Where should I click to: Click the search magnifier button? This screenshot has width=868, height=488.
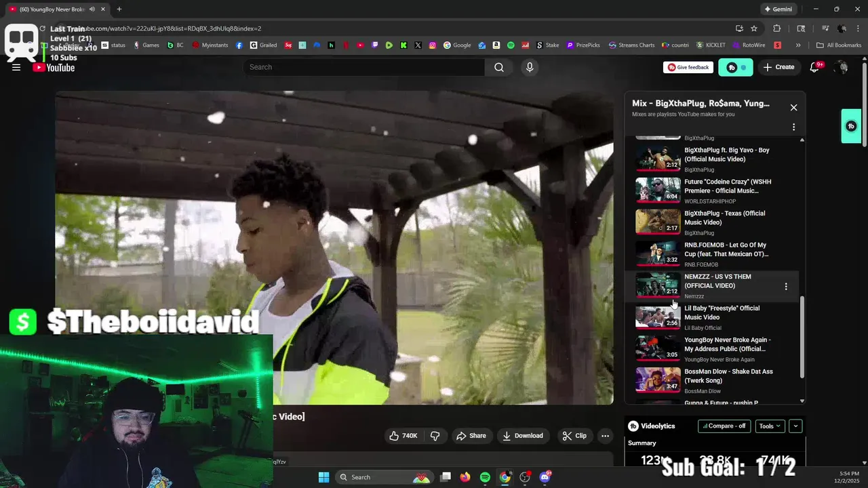coord(499,67)
